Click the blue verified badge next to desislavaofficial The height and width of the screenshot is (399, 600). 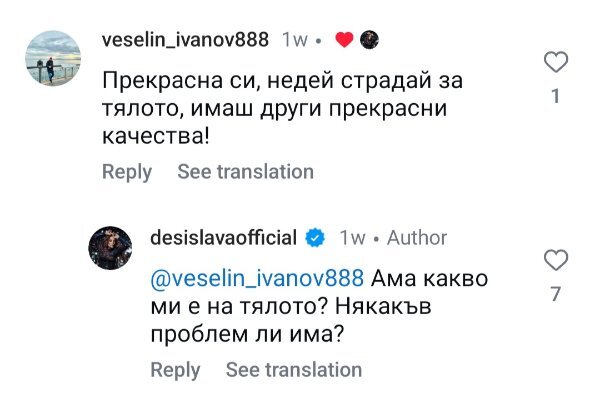click(x=315, y=238)
